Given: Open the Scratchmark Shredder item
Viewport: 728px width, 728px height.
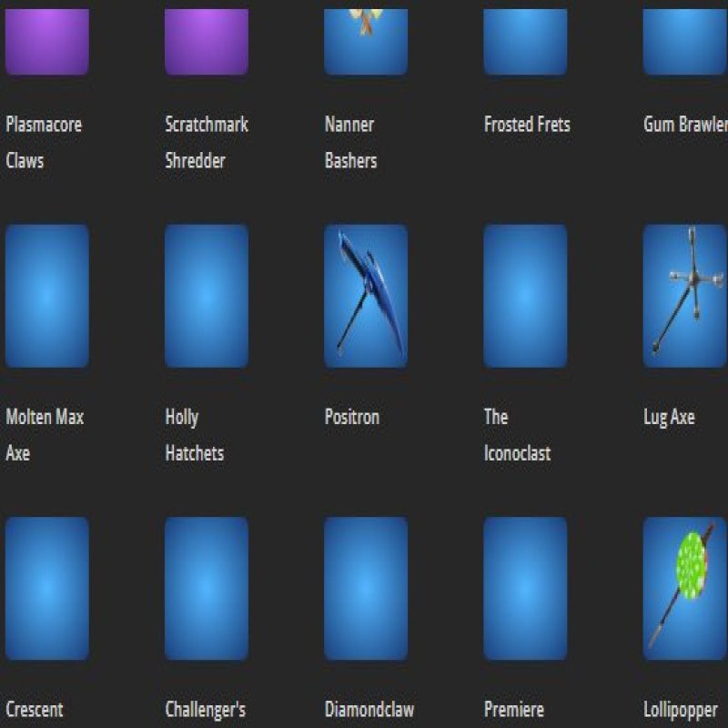Looking at the screenshot, I should point(206,41).
